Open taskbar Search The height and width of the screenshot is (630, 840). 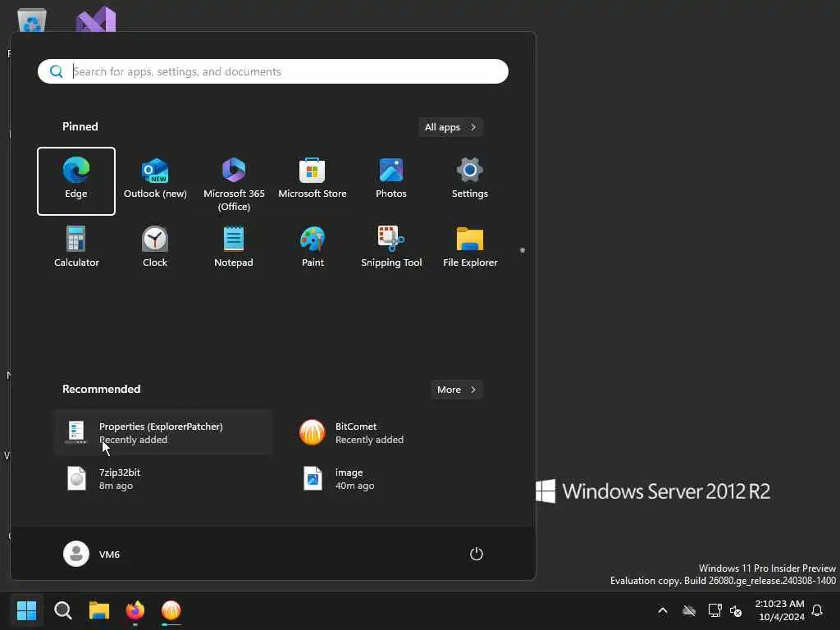pos(62,610)
